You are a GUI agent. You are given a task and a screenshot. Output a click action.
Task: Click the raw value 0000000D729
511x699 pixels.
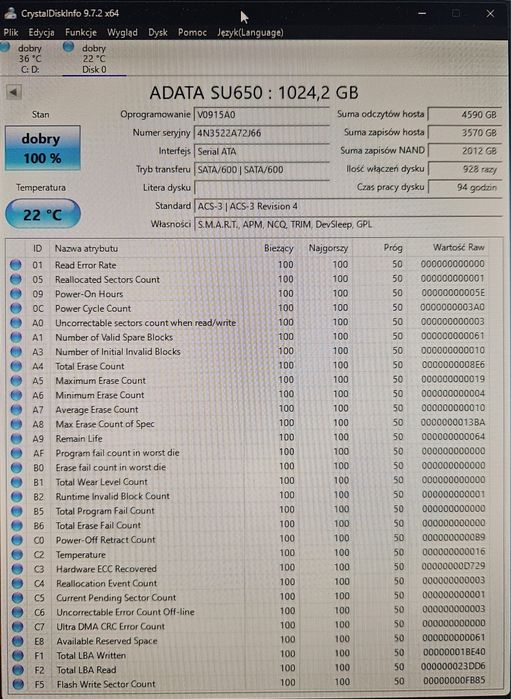453,566
